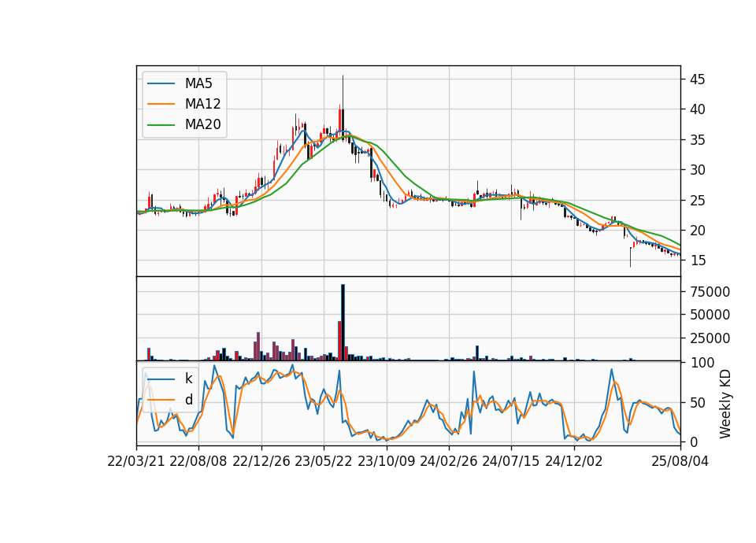
Task: Click the 50000 volume axis label
Action: point(710,315)
